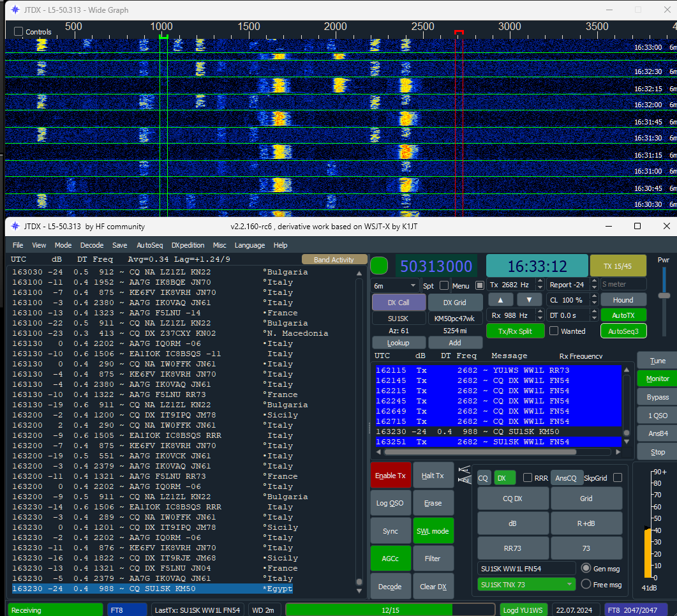The width and height of the screenshot is (677, 616).
Task: Increase DT 0.0 s with up stepper
Action: [x=594, y=312]
